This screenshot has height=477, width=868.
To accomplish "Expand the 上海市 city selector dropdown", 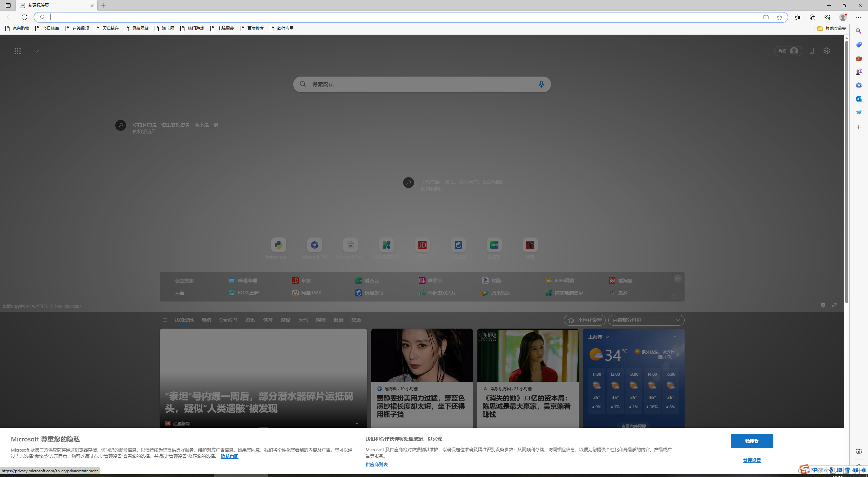I will 607,337.
